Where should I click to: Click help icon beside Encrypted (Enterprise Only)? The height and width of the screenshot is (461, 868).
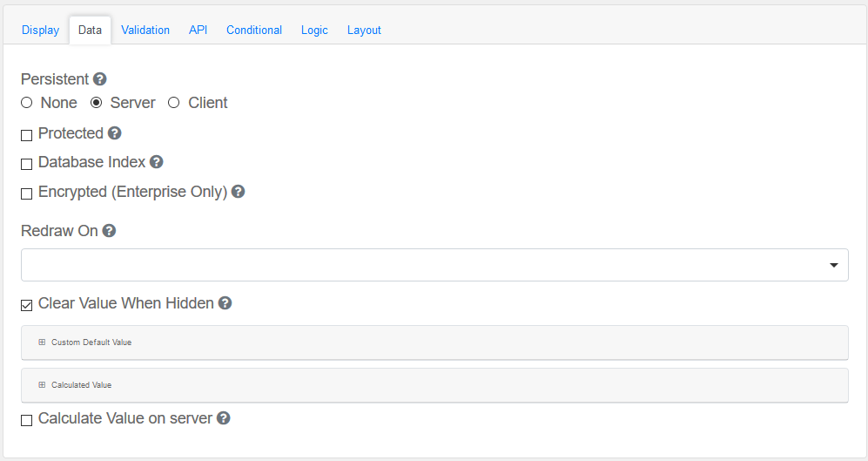point(239,192)
